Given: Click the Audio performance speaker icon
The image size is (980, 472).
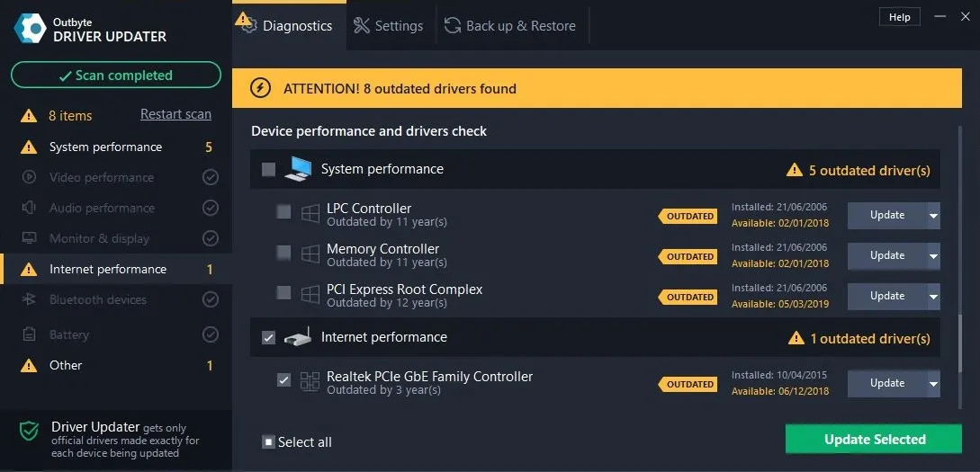Looking at the screenshot, I should [29, 208].
